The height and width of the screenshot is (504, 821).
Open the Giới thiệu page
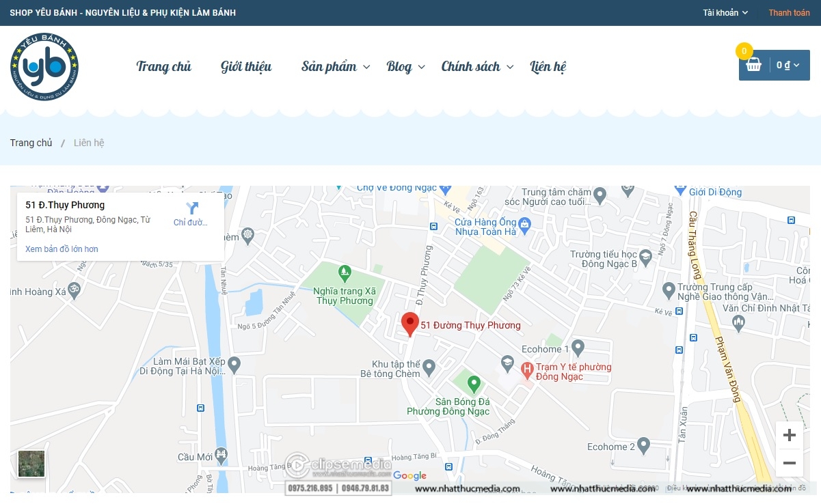[245, 66]
